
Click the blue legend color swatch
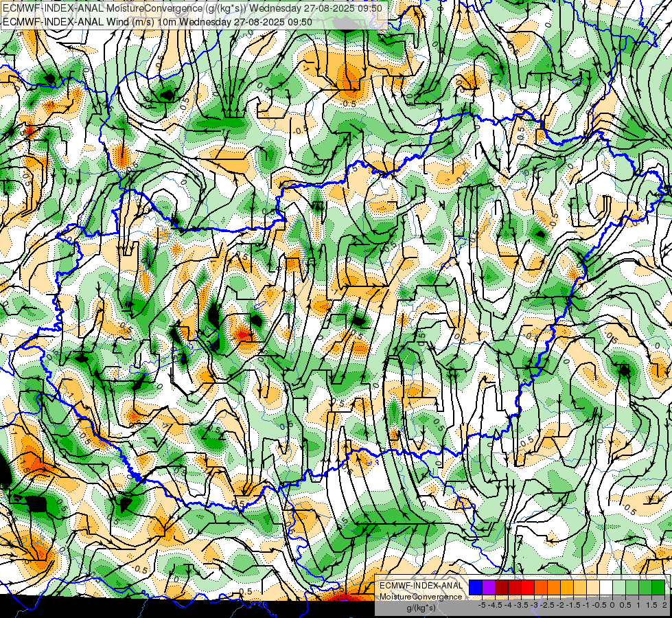[476, 588]
